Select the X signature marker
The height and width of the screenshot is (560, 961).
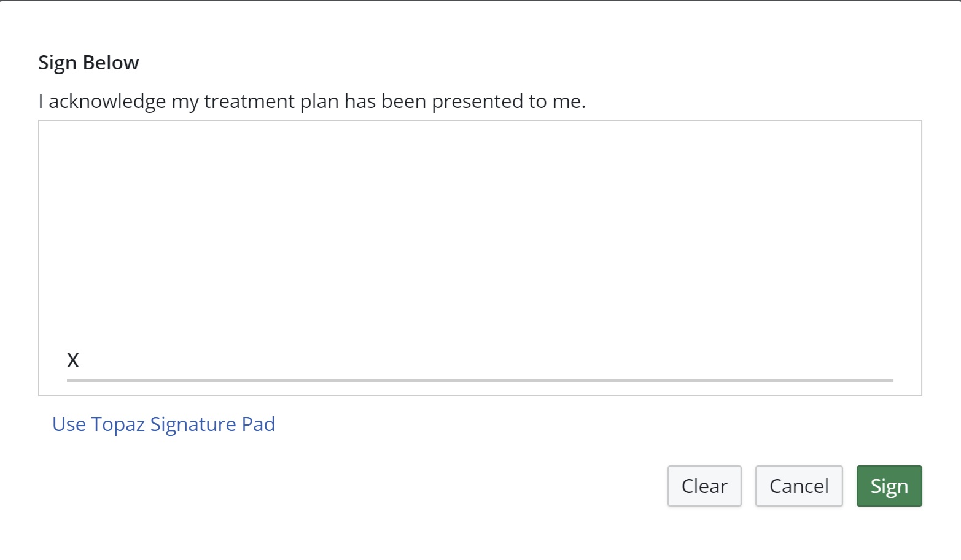pos(73,360)
